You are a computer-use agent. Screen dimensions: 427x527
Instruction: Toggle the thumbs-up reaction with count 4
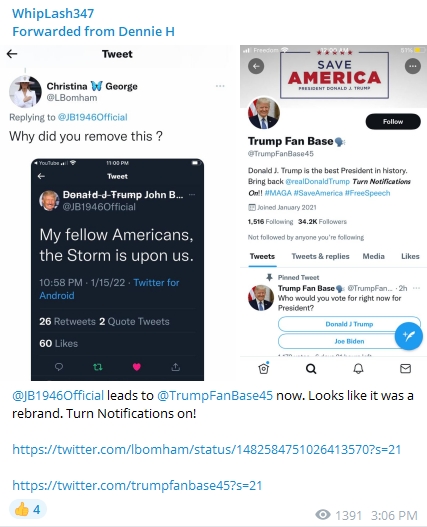(28, 510)
